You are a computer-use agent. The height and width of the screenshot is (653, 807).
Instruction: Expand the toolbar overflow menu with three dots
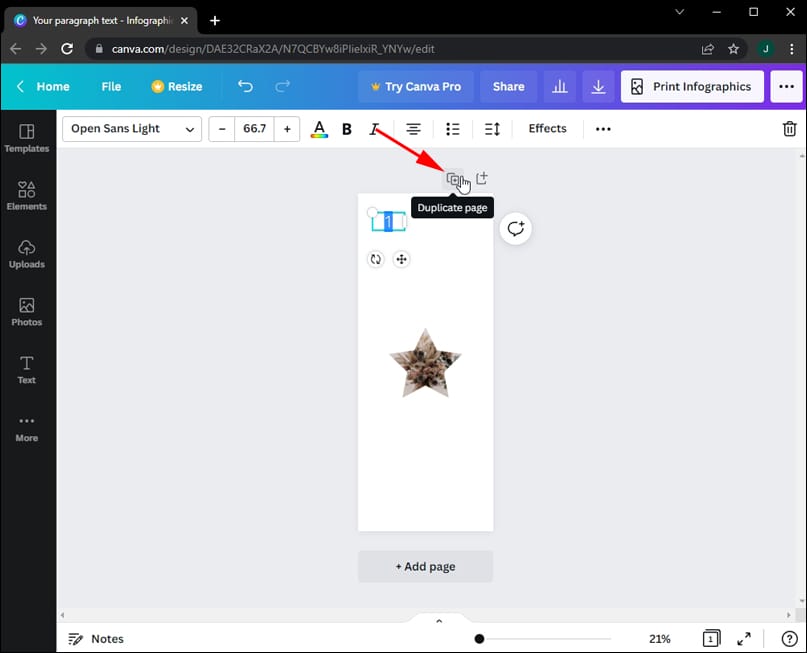pyautogui.click(x=602, y=129)
